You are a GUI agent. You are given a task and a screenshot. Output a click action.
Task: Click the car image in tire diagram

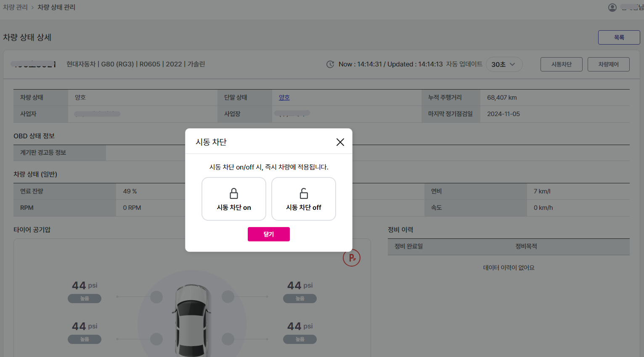[191, 320]
